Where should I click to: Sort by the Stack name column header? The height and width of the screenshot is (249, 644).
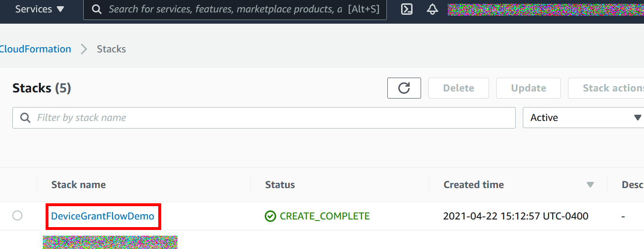point(78,185)
